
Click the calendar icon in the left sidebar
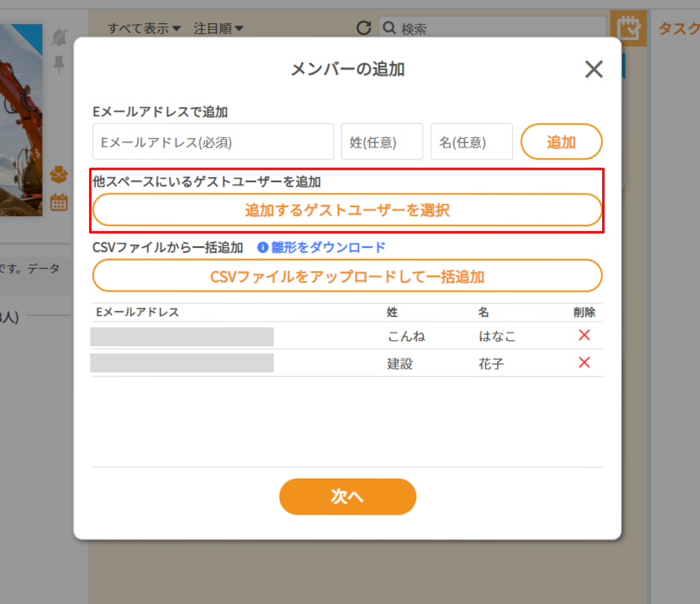[x=59, y=202]
